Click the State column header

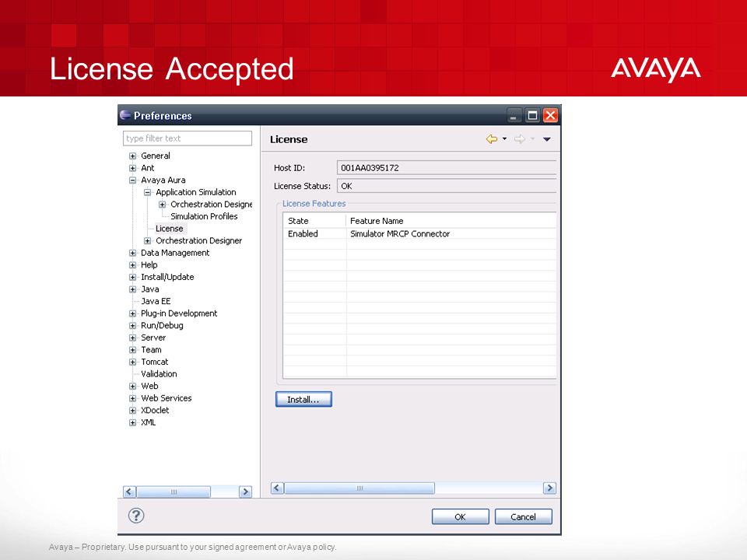[x=314, y=221]
